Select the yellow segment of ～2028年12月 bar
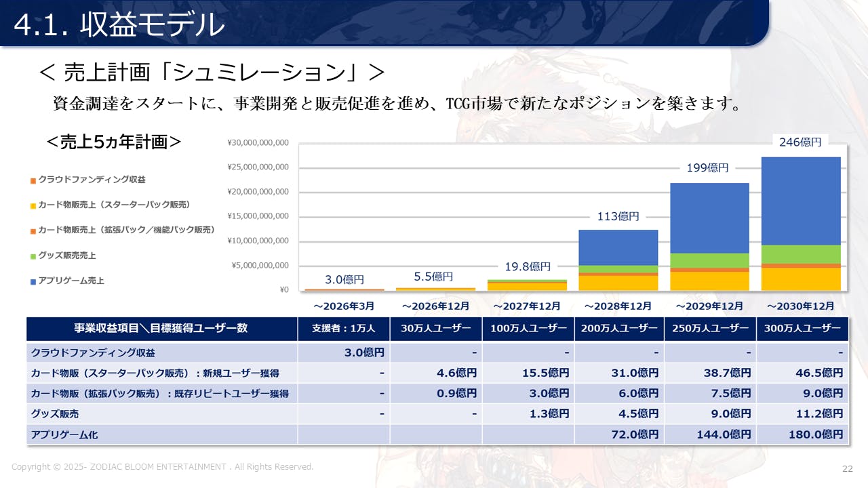 tap(618, 283)
